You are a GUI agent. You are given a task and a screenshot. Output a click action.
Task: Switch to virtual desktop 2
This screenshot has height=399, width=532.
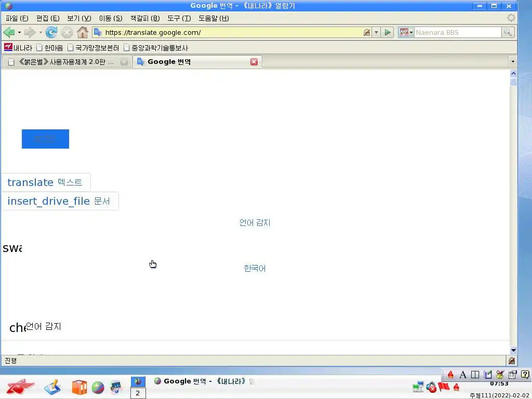(138, 393)
